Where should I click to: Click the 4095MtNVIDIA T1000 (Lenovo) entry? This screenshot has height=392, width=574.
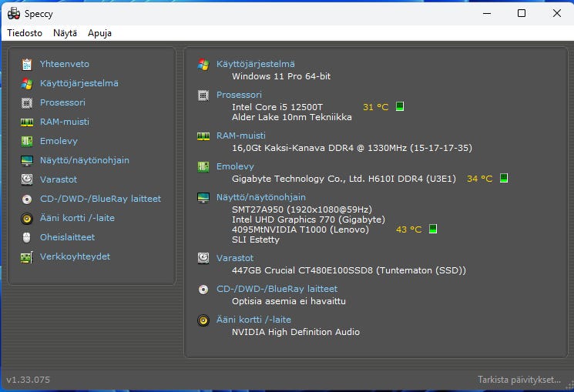coord(300,230)
